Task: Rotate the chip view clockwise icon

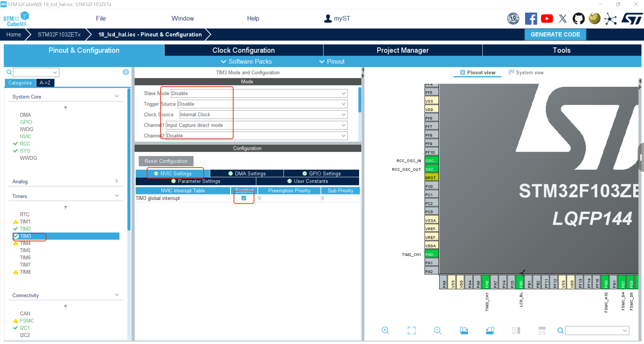Action: coord(464,330)
